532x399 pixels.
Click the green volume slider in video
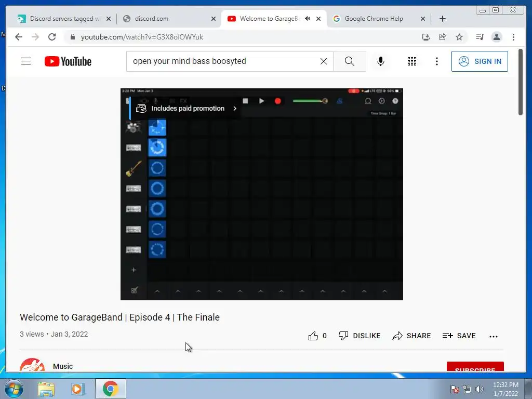click(x=310, y=101)
